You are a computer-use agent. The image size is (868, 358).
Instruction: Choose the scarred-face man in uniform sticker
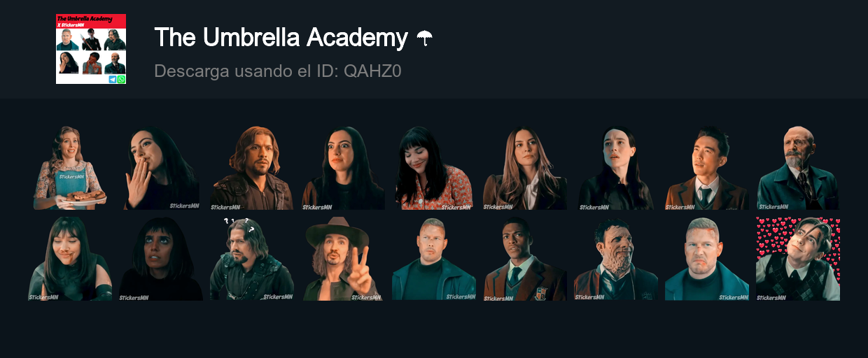pos(616,259)
